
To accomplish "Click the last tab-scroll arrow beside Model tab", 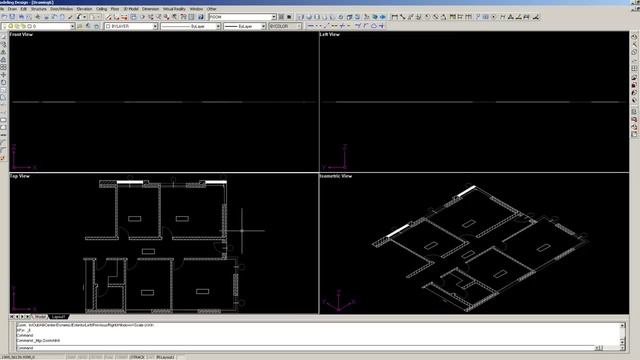I will (x=28, y=317).
